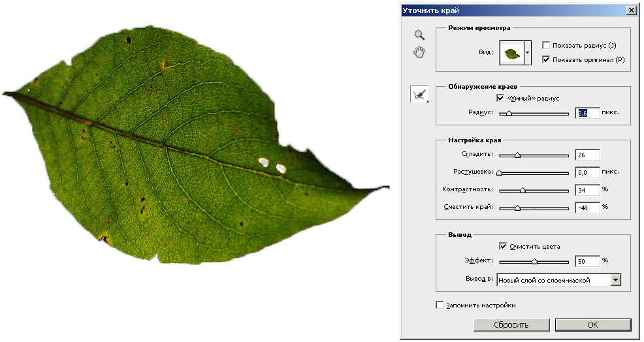
Task: Click the Растушевка slider handle
Action: (500, 173)
